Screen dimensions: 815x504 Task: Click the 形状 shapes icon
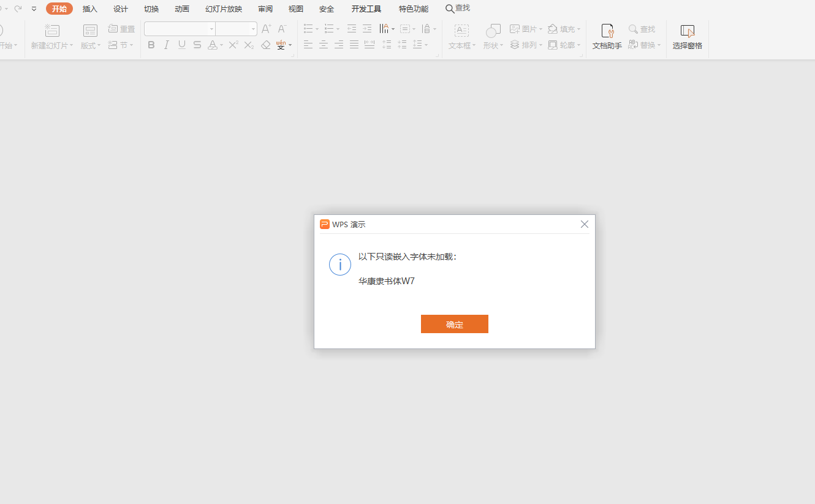[x=493, y=30]
